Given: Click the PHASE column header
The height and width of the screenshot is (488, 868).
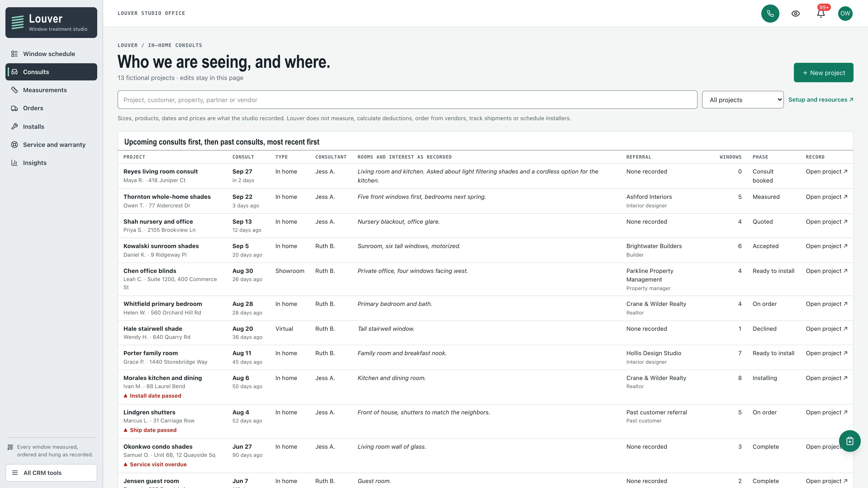Looking at the screenshot, I should click(x=760, y=157).
